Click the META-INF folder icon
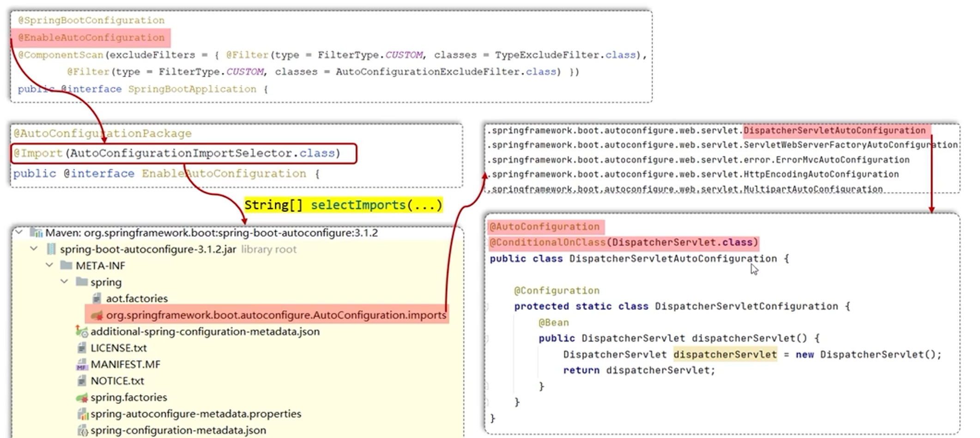The width and height of the screenshot is (980, 438). pos(67,265)
